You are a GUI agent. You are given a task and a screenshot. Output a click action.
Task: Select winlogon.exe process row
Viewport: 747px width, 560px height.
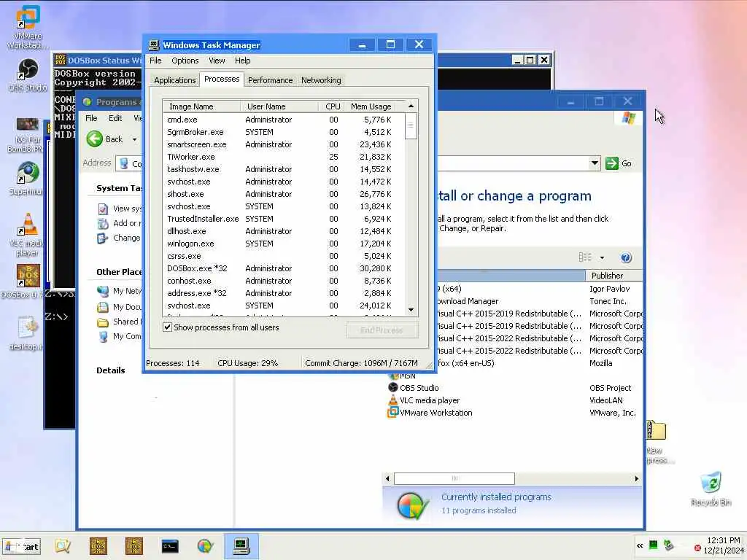coord(284,244)
